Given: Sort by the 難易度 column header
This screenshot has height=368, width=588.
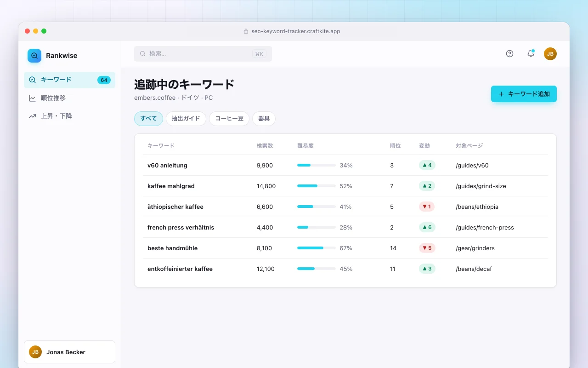Looking at the screenshot, I should pos(305,146).
